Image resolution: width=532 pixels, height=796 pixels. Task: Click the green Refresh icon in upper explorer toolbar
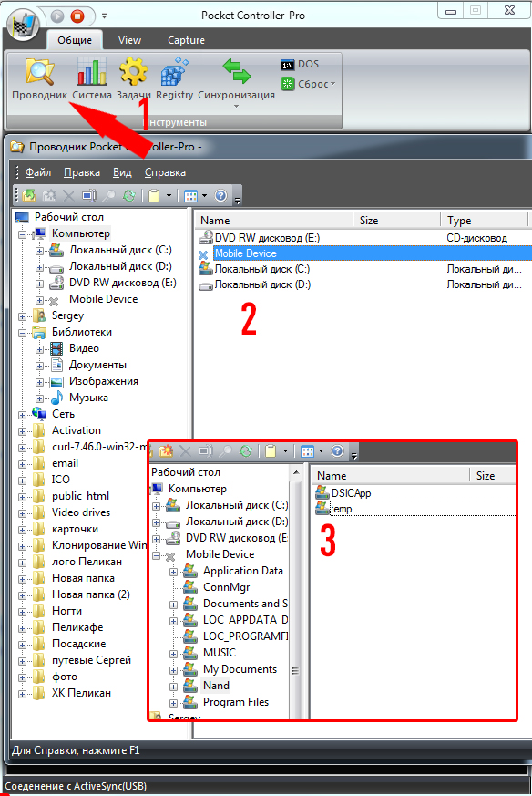(128, 195)
